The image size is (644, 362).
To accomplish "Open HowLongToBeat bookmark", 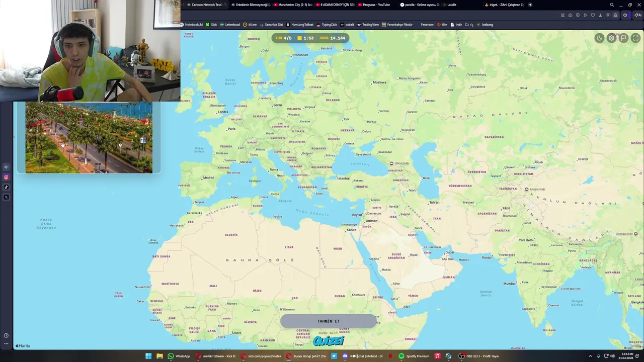I will pos(300,25).
